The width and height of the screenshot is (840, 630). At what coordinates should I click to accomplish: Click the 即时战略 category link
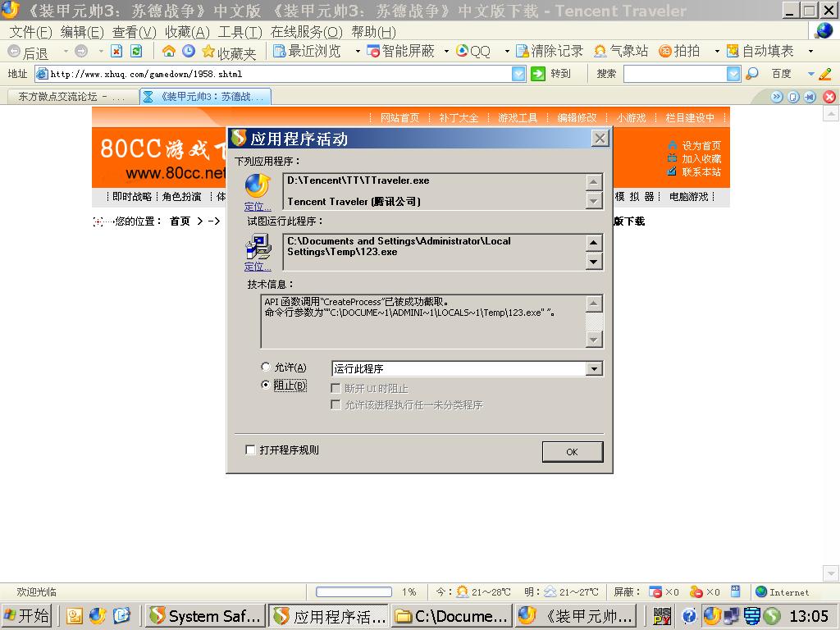[132, 197]
